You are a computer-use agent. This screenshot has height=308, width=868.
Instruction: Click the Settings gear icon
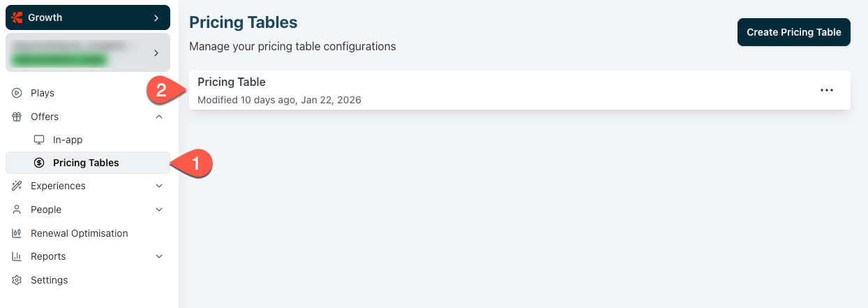click(17, 280)
